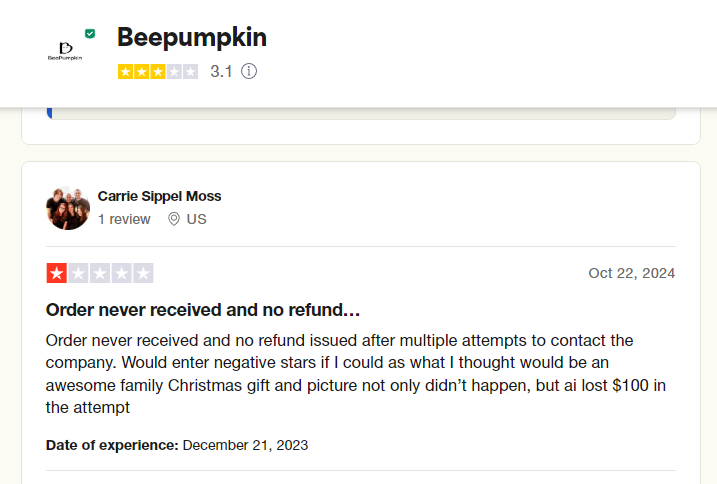The image size is (717, 484).
Task: Click the yellow star rating under Beepumpkin
Action: (158, 72)
